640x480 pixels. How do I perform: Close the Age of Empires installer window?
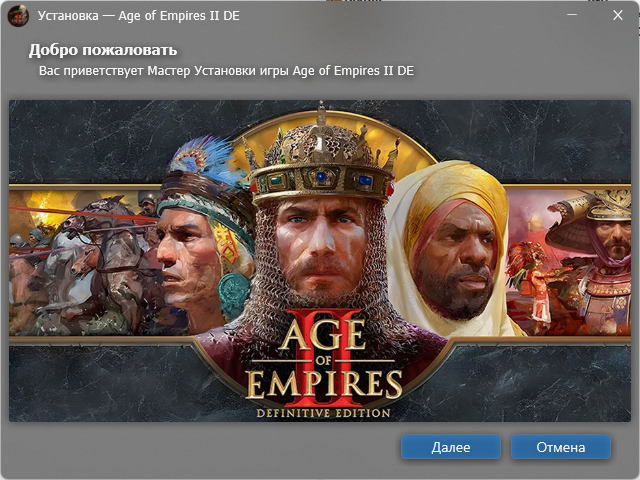[x=618, y=15]
